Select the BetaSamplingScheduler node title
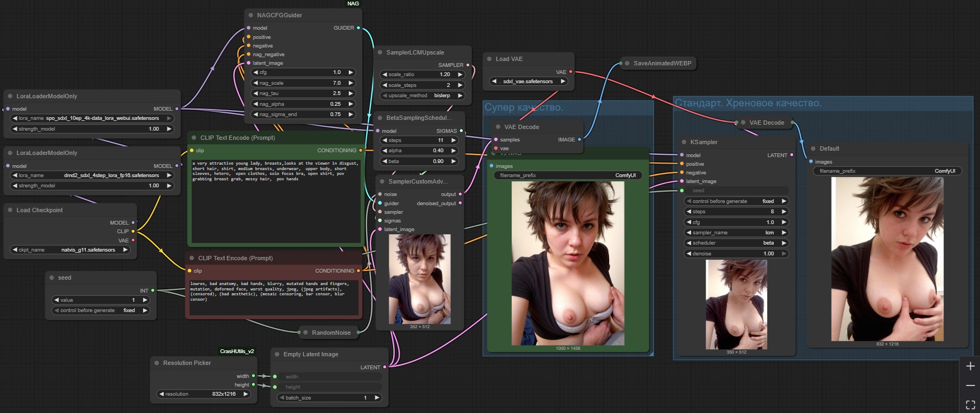Viewport: 980px width, 413px height. (x=419, y=118)
